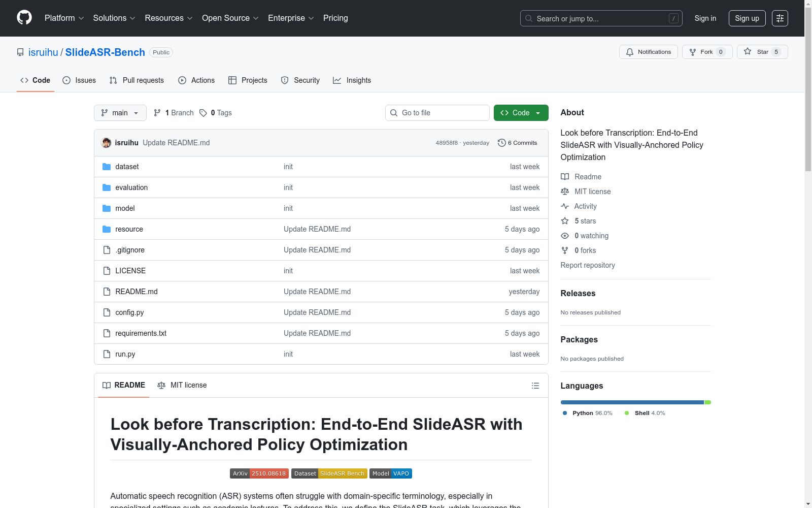Click Report repository link
This screenshot has height=508, width=812.
click(588, 265)
